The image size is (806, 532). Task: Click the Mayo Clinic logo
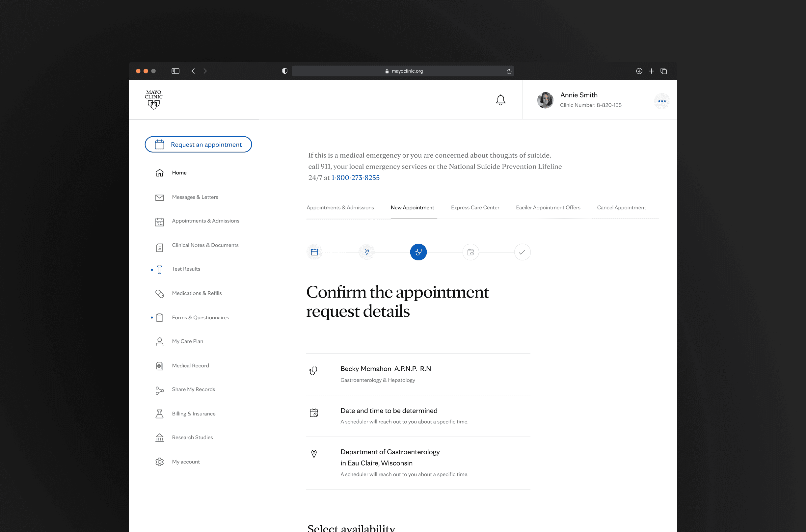(154, 99)
